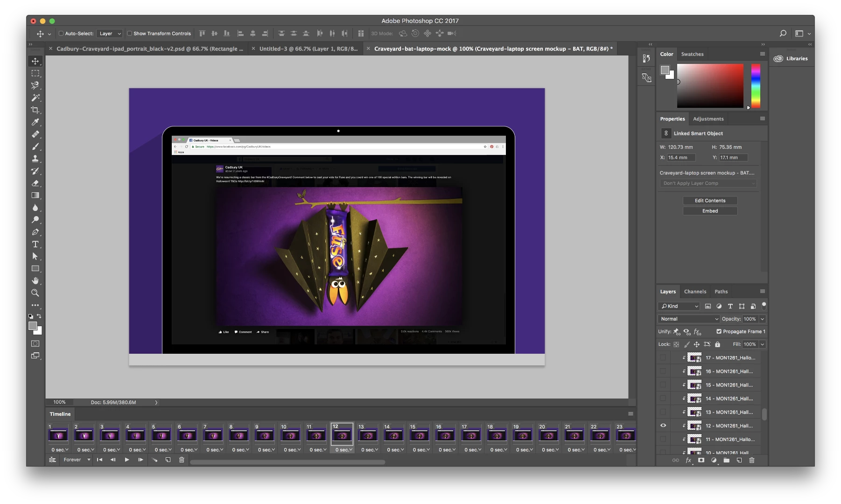Open the Fill percentage dropdown arrow
Image resolution: width=841 pixels, height=504 pixels.
[763, 344]
